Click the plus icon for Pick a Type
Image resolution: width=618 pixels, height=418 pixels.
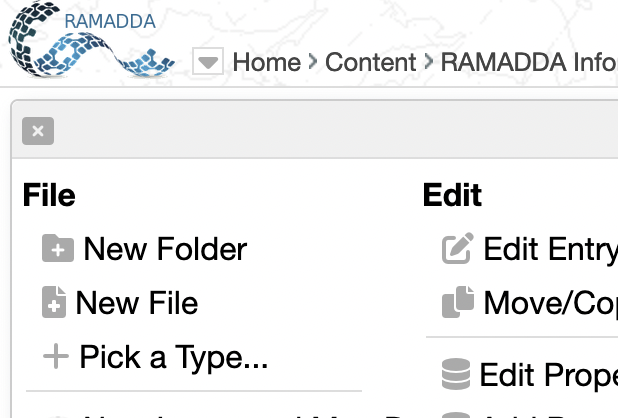click(56, 357)
